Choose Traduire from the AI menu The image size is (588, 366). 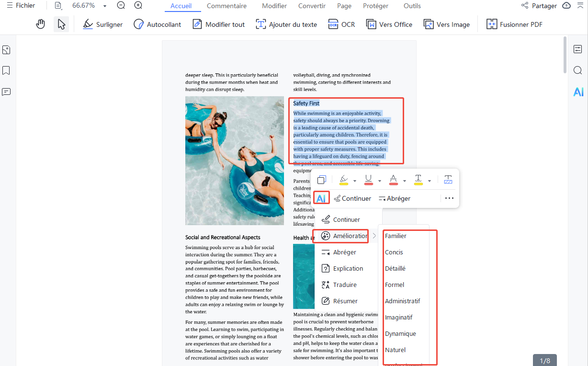[x=345, y=285]
